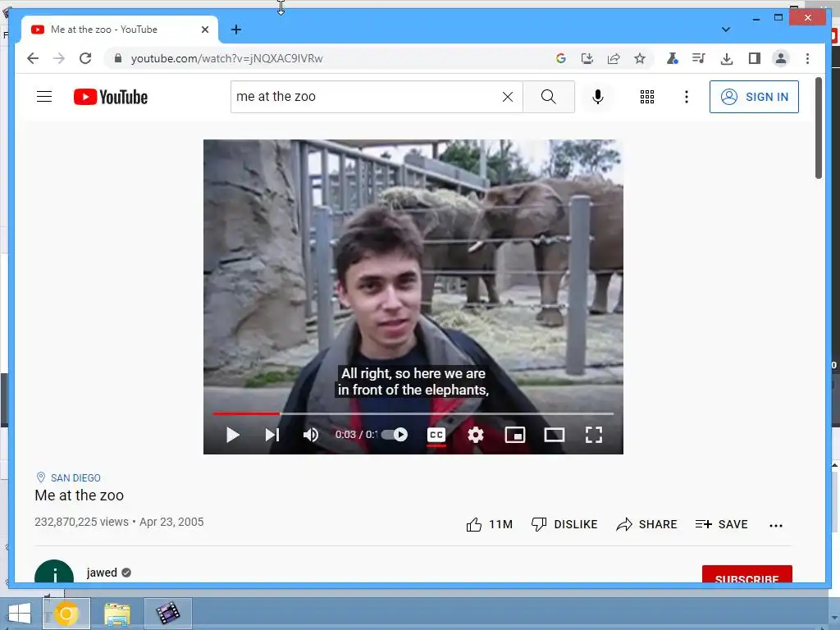Bookmark this page with star
Screen dimensions: 840x630
640,58
